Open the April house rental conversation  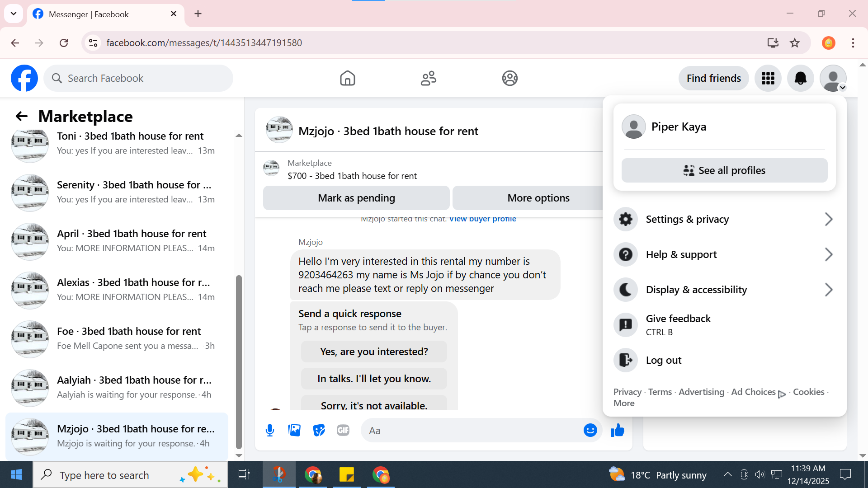(117, 241)
